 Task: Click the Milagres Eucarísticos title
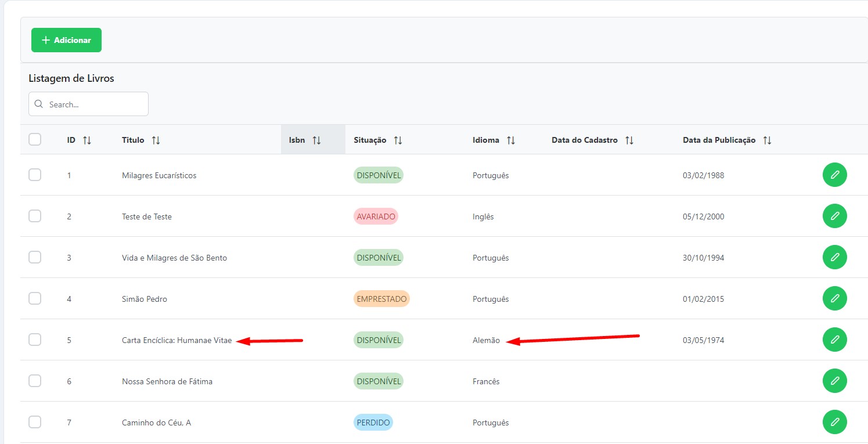[x=159, y=175]
